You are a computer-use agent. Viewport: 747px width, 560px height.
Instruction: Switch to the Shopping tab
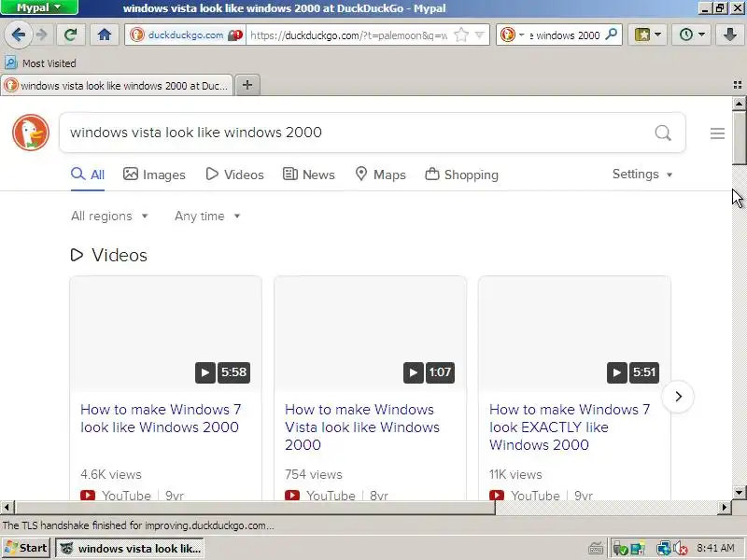pos(461,175)
